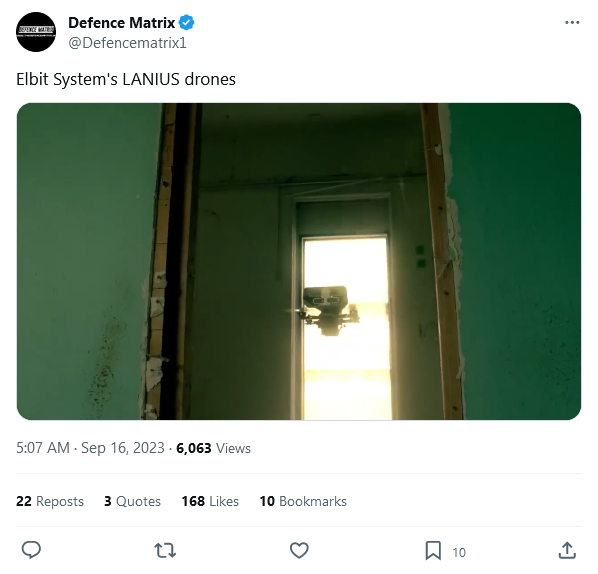
Task: View the 22 Reposts list
Action: point(50,501)
